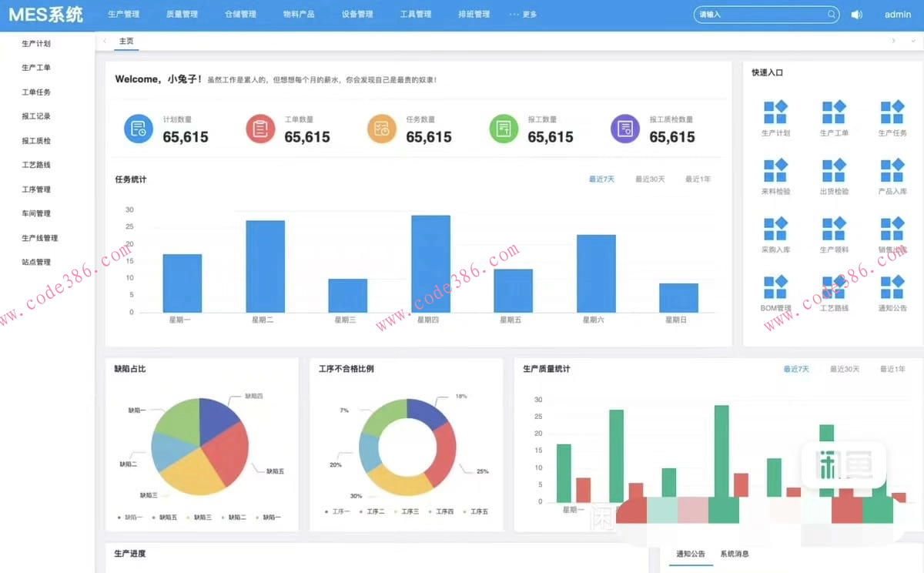Viewport: 924px width, 573px height.
Task: Open 产品入库 quick entry icon
Action: click(892, 171)
